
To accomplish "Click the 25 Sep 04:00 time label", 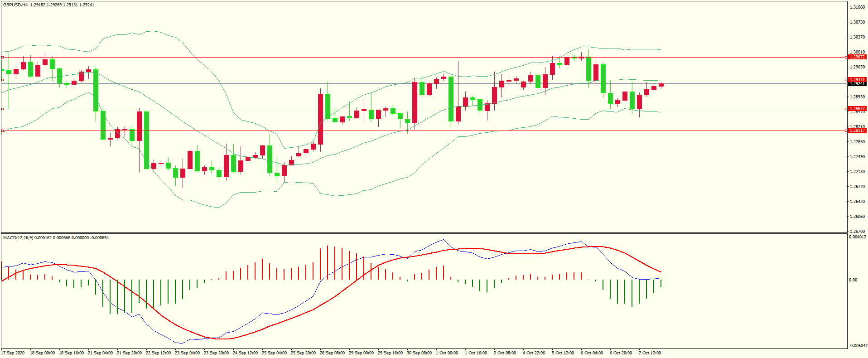I will pyautogui.click(x=274, y=353).
